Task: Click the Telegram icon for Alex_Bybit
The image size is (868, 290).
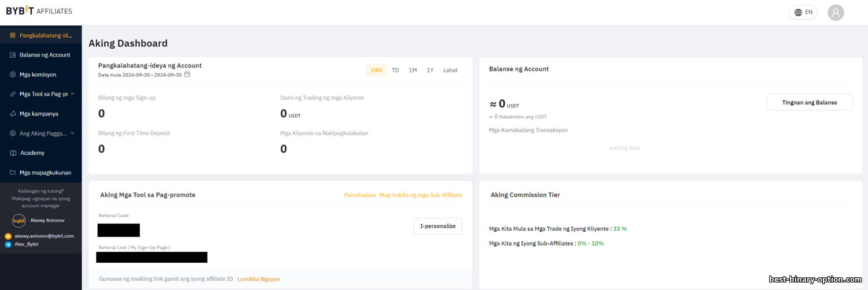Action: 8,244
